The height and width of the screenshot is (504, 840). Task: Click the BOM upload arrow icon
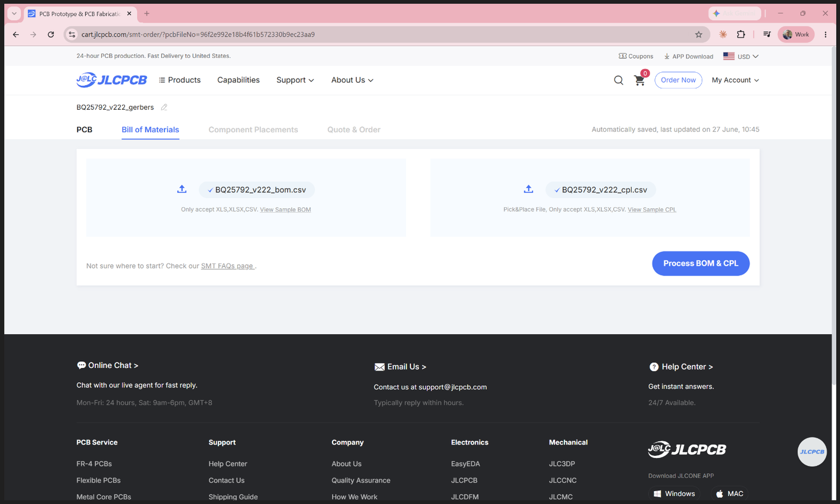[182, 189]
